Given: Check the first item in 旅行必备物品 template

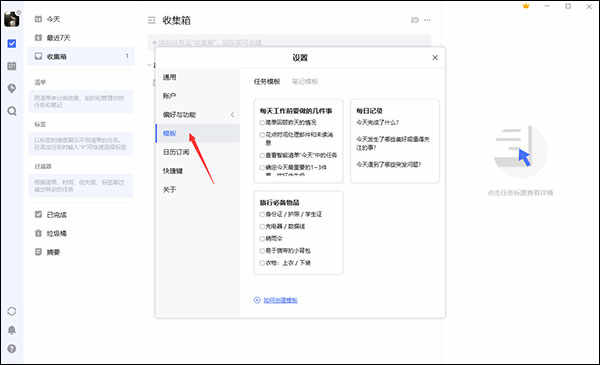Looking at the screenshot, I should 262,214.
